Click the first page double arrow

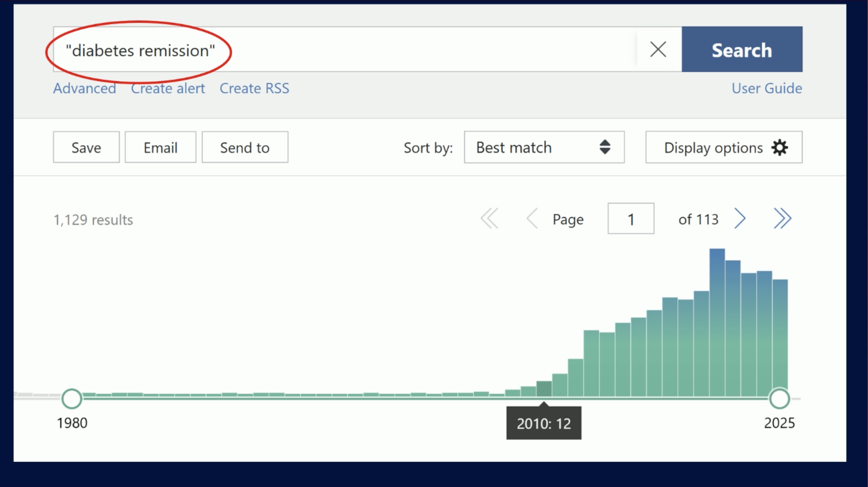pyautogui.click(x=489, y=218)
